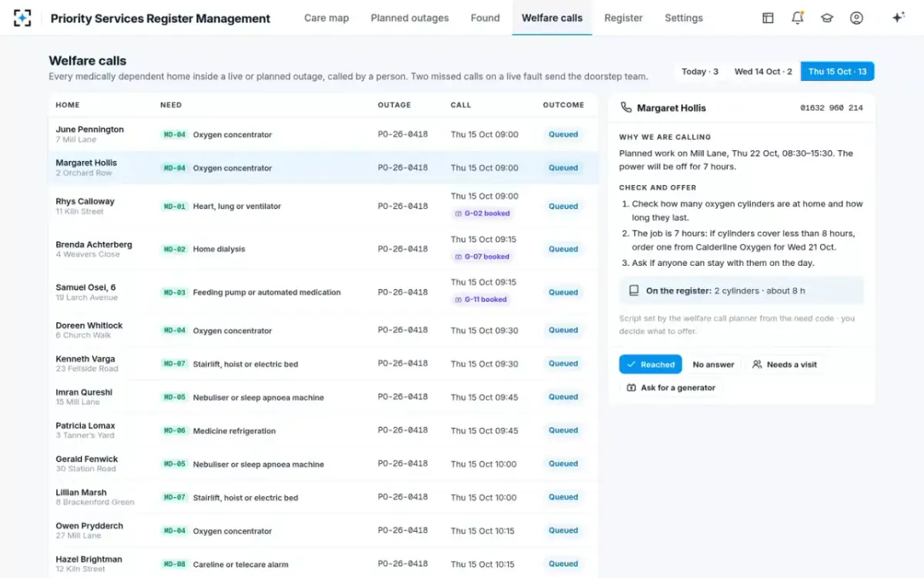924x578 pixels.
Task: Click the OUTCOME column header
Action: (564, 105)
